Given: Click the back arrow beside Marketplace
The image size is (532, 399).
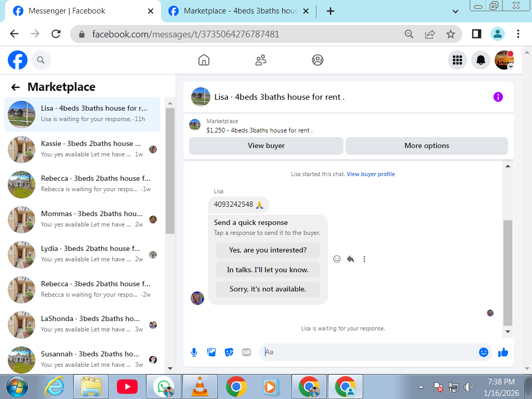Looking at the screenshot, I should (16, 87).
